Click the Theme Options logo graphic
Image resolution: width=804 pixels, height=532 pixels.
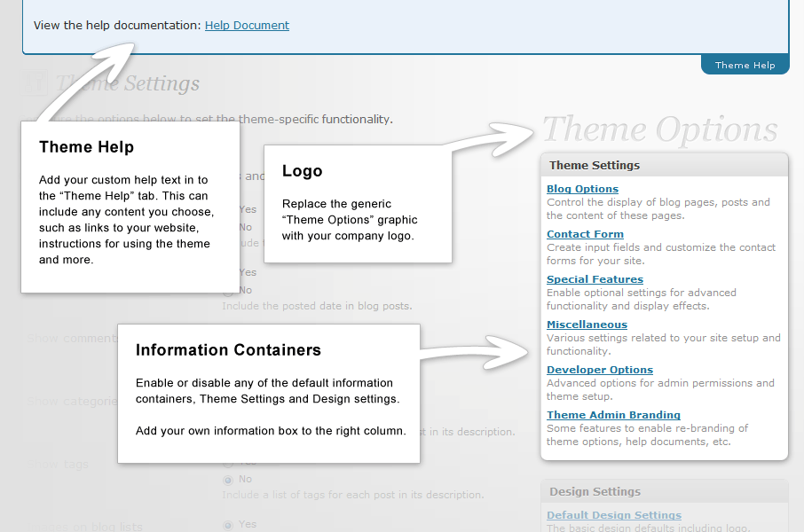[659, 129]
